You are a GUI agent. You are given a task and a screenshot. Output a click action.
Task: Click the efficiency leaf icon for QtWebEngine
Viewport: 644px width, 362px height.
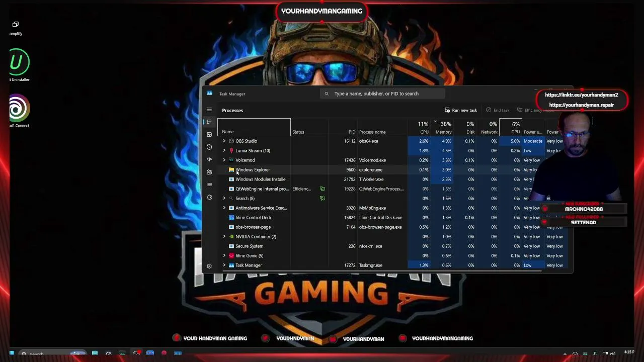tap(323, 189)
